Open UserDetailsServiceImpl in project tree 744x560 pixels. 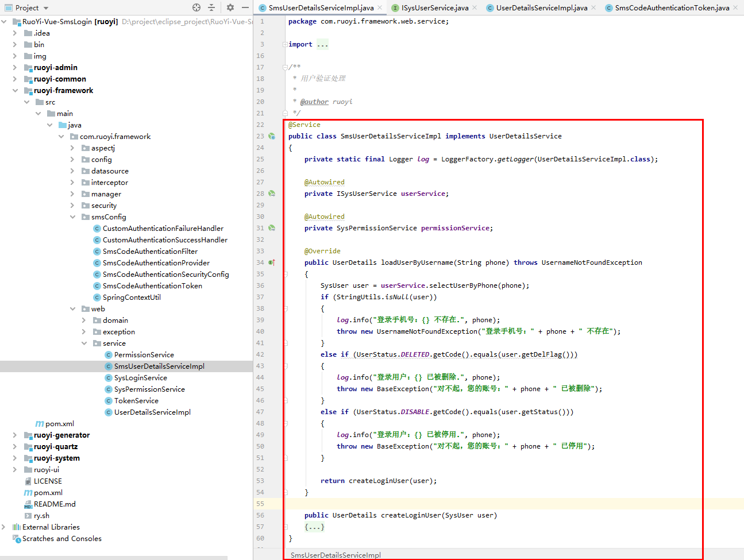pyautogui.click(x=152, y=412)
